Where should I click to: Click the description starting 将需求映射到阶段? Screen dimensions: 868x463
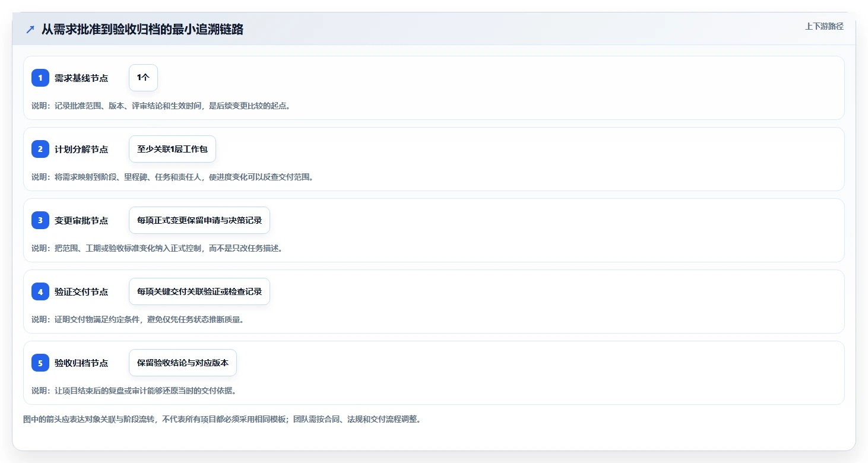click(x=172, y=177)
